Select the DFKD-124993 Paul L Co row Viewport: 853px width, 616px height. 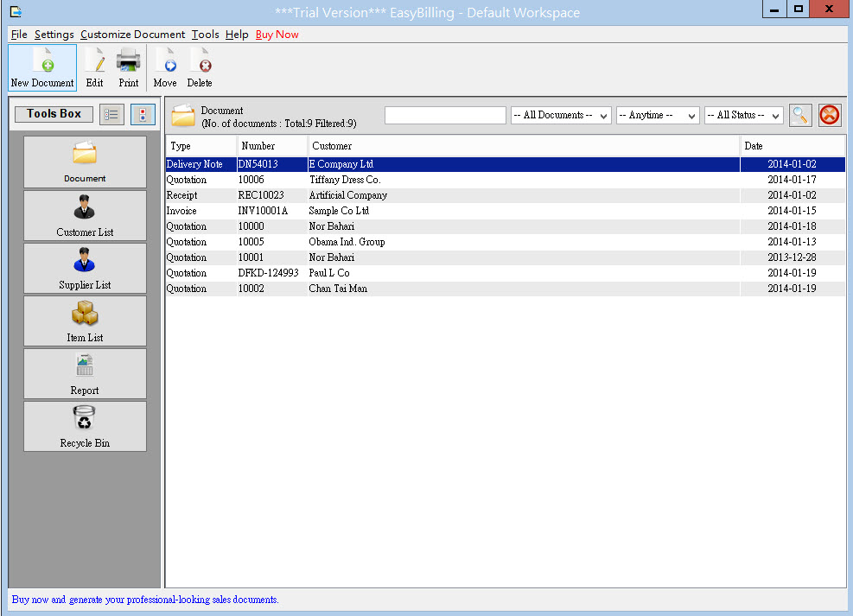tap(506, 273)
